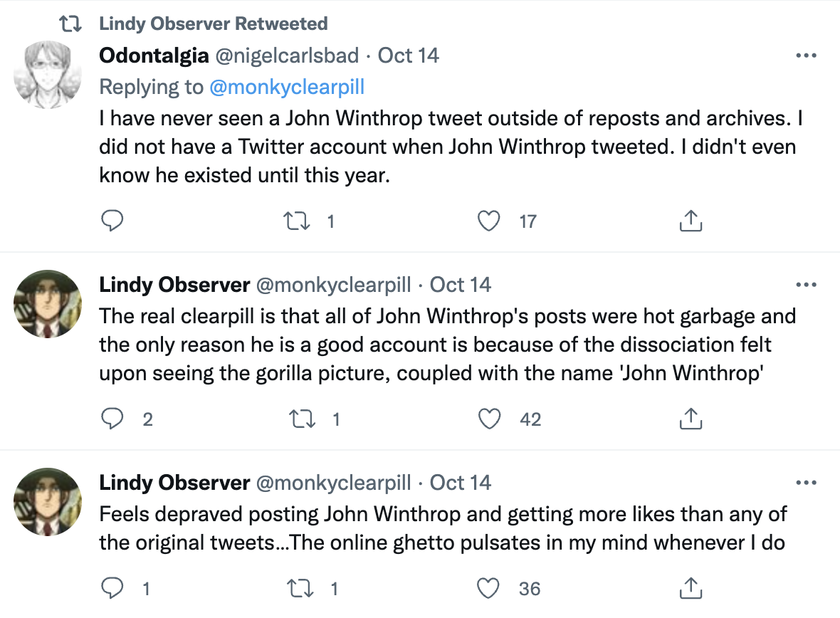Image resolution: width=840 pixels, height=618 pixels.
Task: Retweet Odontalgia's John Winthrop tweet
Action: (x=296, y=221)
